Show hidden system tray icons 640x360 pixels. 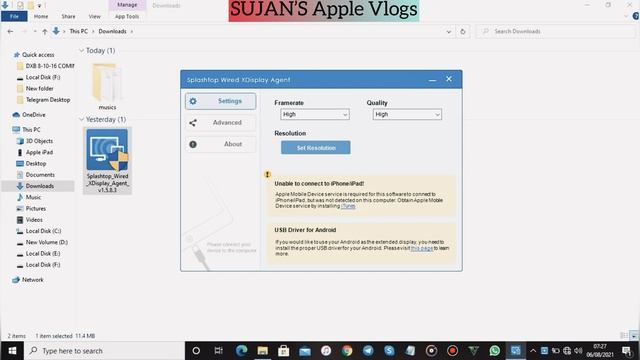tap(533, 351)
